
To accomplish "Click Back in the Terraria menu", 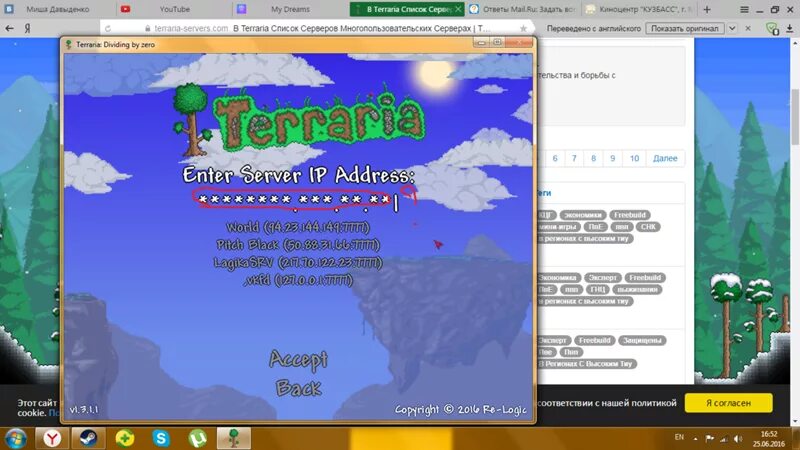I will click(298, 388).
